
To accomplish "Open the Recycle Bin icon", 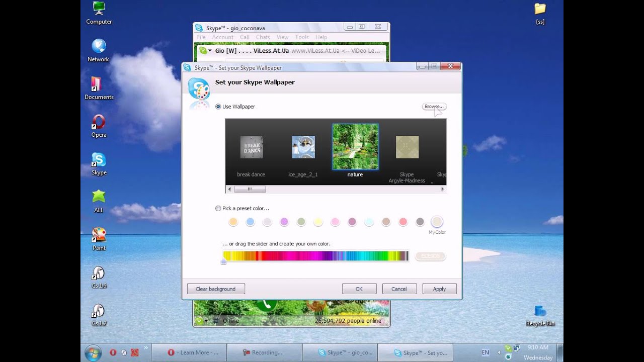I will [x=540, y=312].
